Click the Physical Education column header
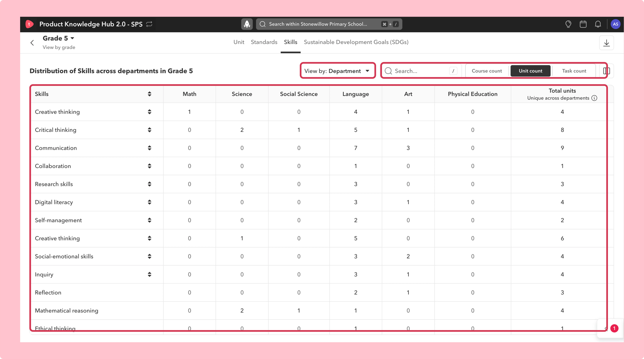Image resolution: width=644 pixels, height=359 pixels. coord(473,94)
